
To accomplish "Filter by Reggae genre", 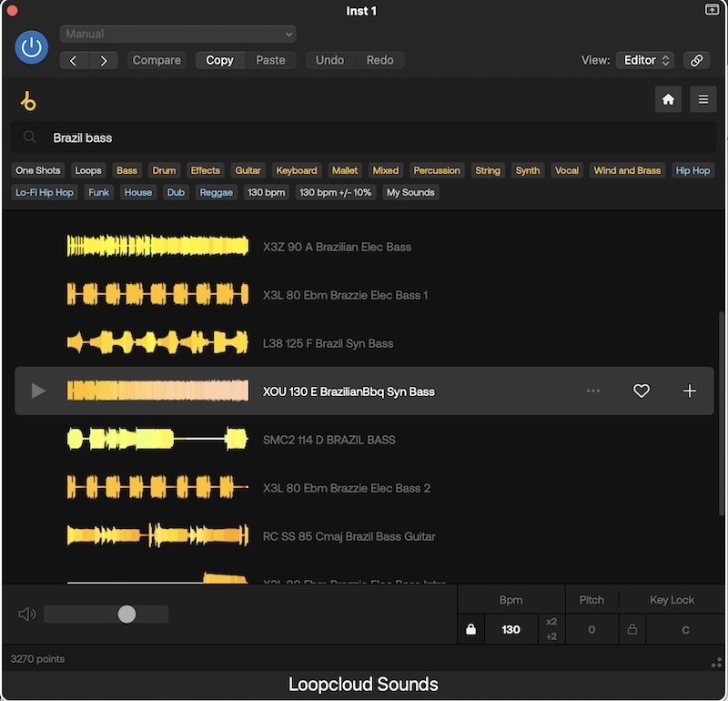I will 216,192.
